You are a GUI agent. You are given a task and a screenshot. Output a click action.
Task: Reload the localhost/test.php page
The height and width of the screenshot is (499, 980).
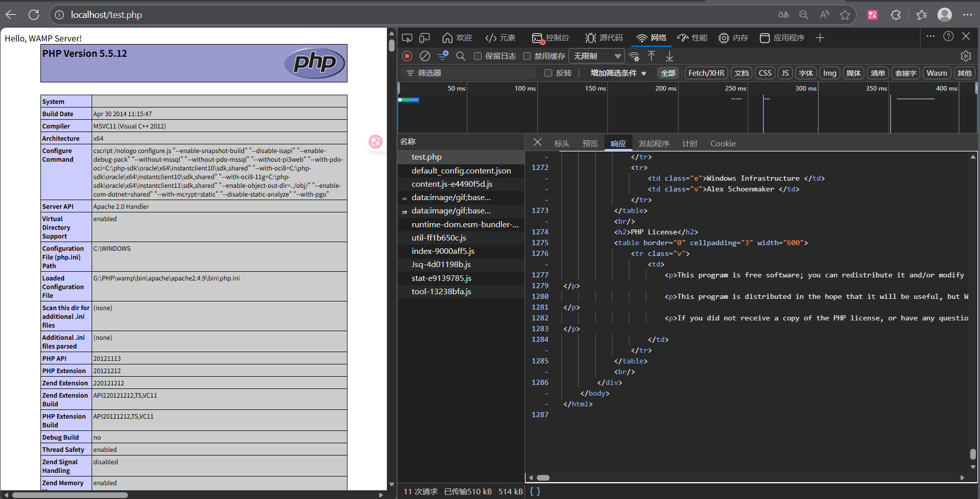pos(34,15)
